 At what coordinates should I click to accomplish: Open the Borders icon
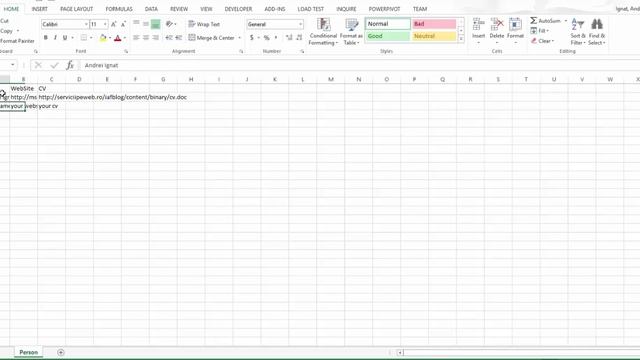click(84, 38)
